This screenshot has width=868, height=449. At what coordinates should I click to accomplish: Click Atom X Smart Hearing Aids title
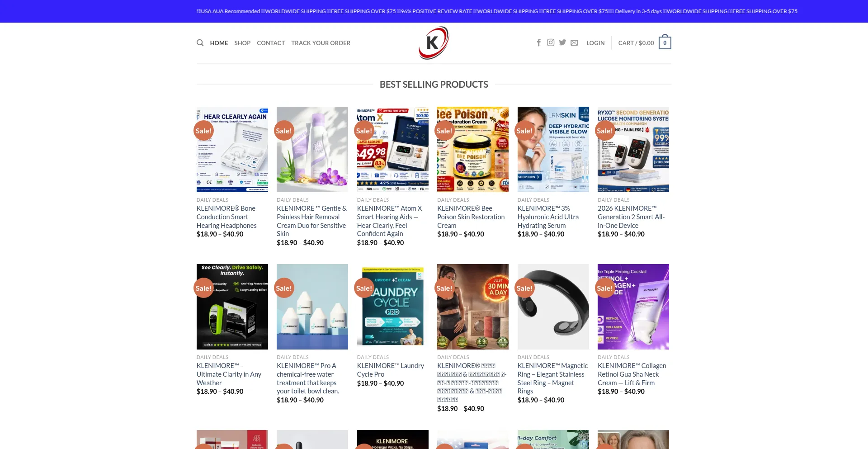389,221
